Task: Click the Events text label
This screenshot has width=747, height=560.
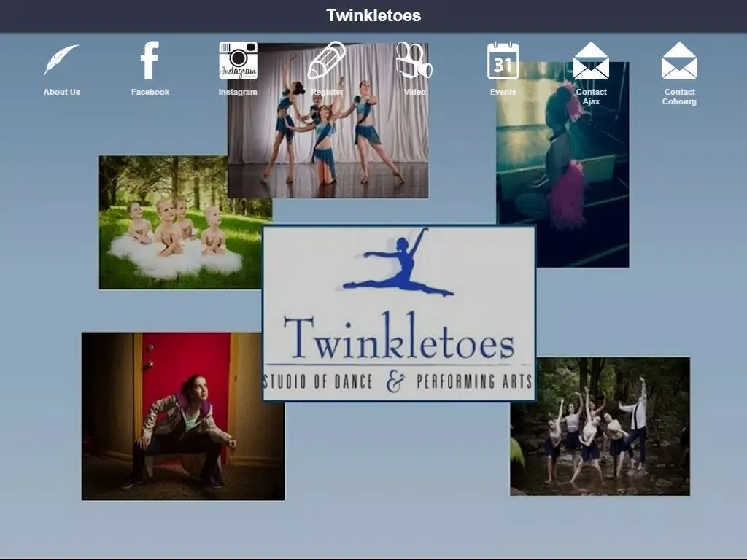Action: (x=503, y=92)
